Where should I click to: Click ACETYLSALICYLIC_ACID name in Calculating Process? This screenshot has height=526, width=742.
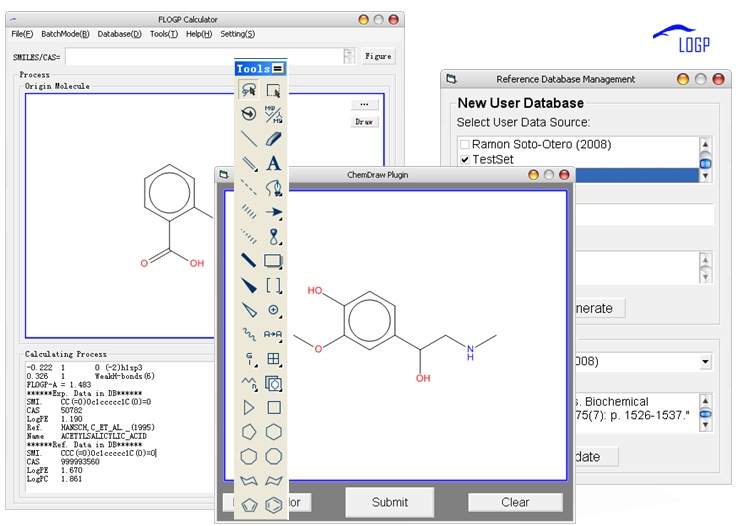104,436
